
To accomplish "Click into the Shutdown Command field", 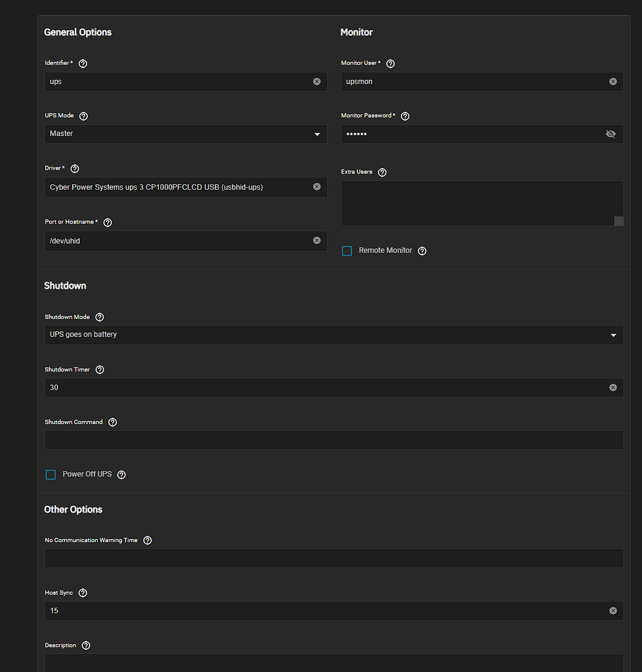I will coord(334,440).
